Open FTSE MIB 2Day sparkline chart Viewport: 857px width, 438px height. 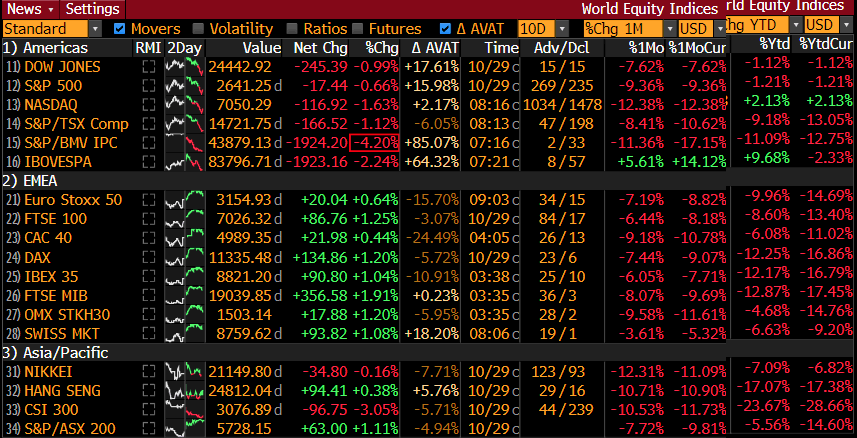pyautogui.click(x=185, y=295)
